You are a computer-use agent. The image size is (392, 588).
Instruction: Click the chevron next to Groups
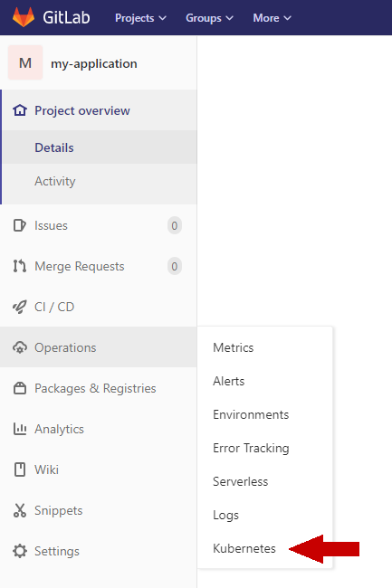click(x=230, y=18)
